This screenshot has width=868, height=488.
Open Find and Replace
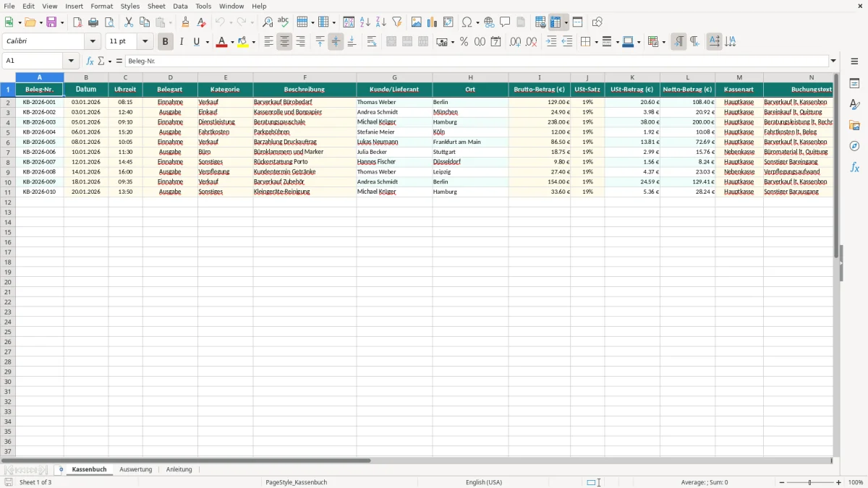point(268,22)
